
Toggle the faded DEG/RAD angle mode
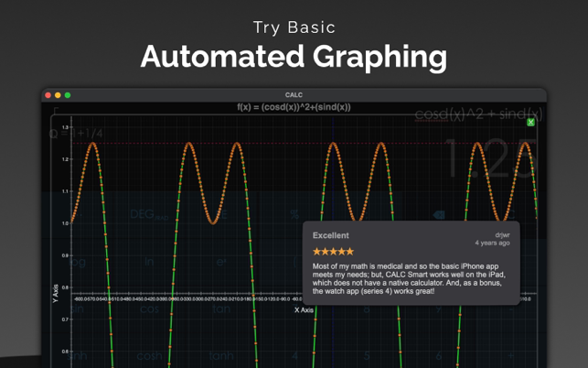[149, 214]
